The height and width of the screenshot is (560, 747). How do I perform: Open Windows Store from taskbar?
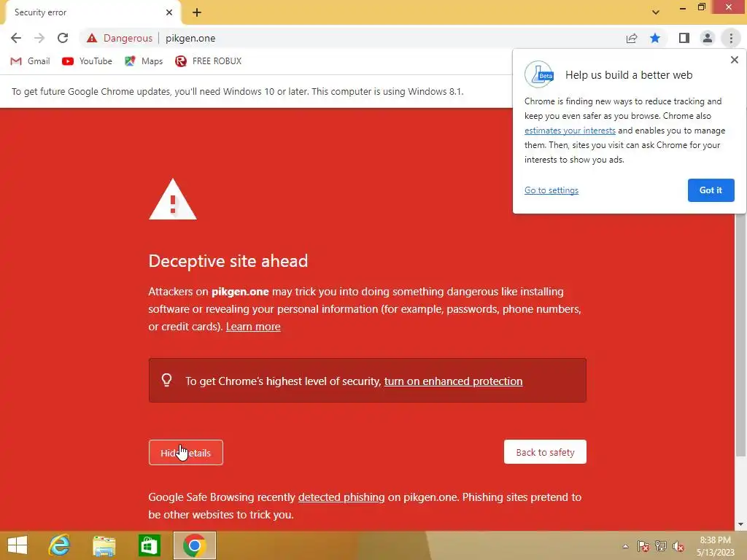click(149, 545)
